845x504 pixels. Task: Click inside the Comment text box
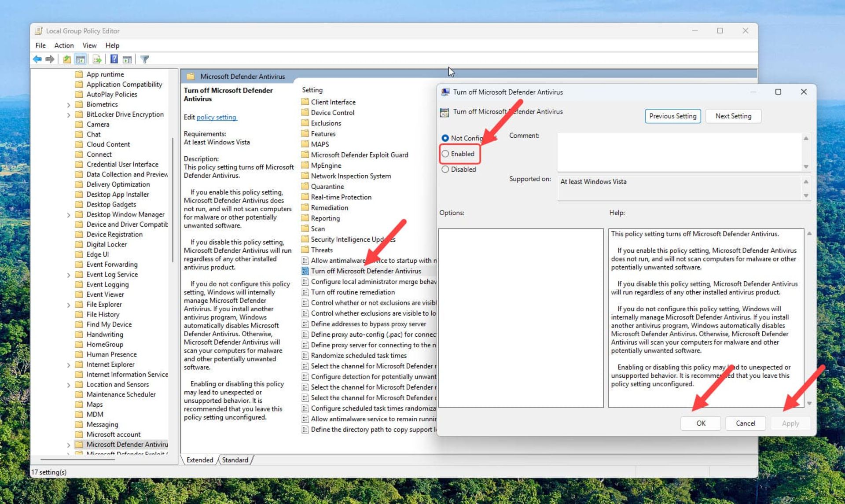coord(678,152)
